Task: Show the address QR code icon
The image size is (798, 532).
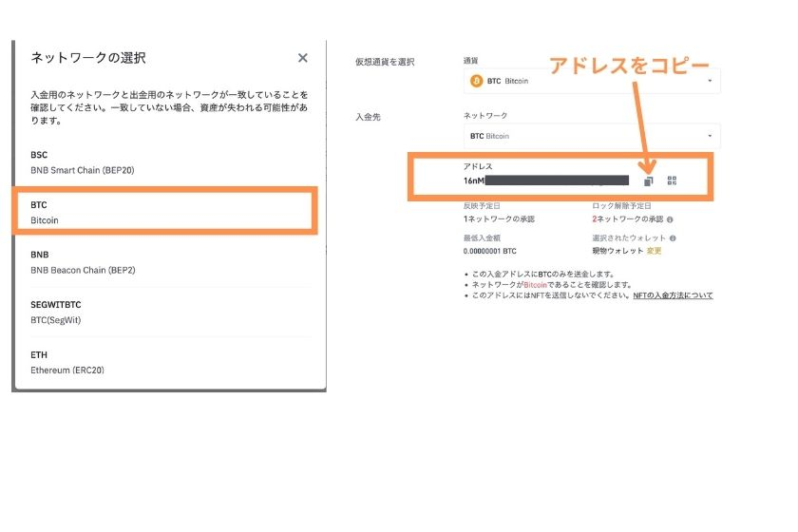Action: coord(672,180)
